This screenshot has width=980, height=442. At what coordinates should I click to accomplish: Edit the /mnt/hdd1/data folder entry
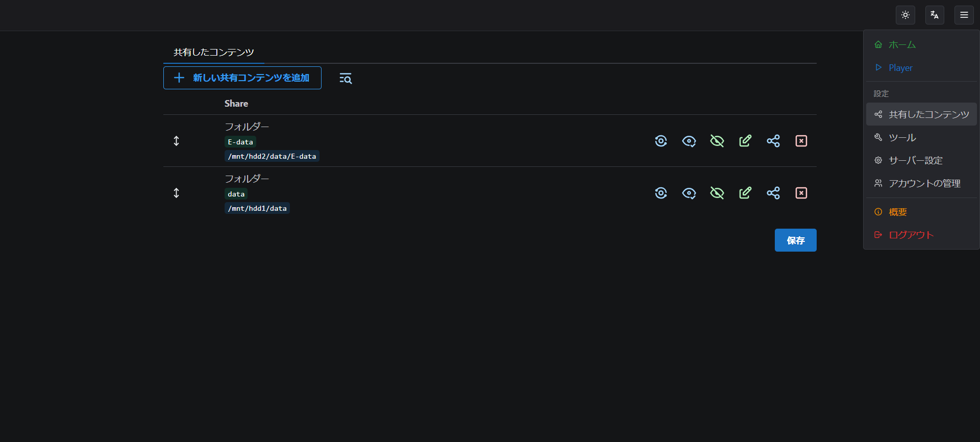pos(745,193)
